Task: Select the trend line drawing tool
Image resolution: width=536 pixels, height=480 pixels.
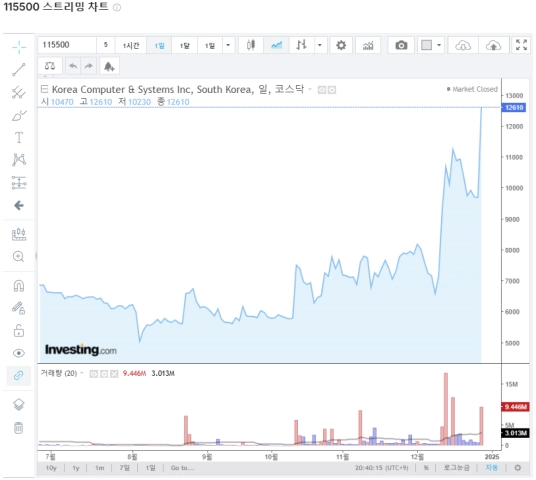Action: point(19,69)
